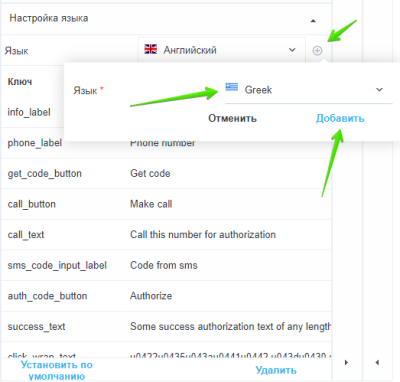This screenshot has width=400, height=382.
Task: Click the Настройка языка section title
Action: pos(49,18)
